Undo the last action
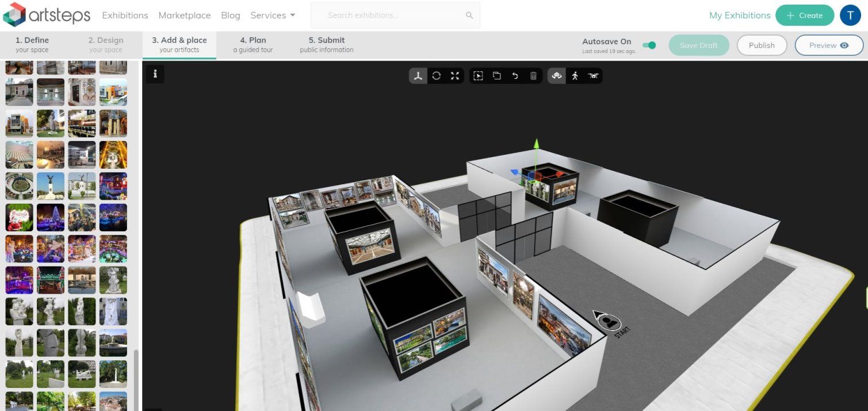Screen dimensions: 868x411 [515, 76]
